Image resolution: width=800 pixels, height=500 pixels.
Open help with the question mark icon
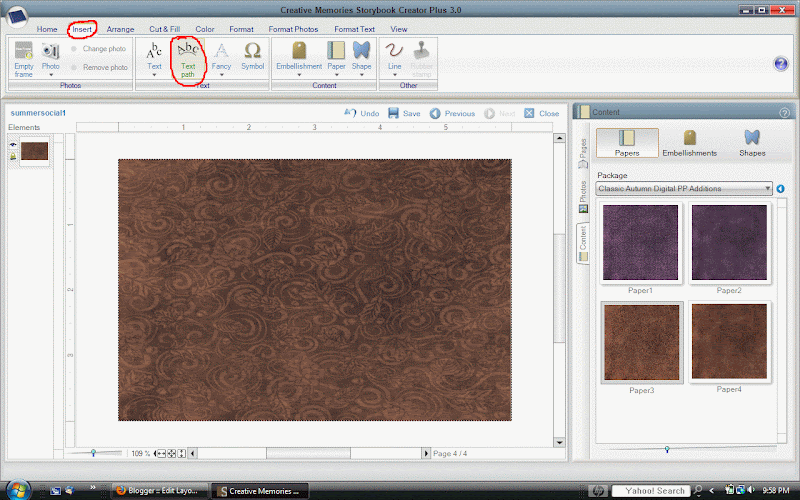click(x=781, y=64)
